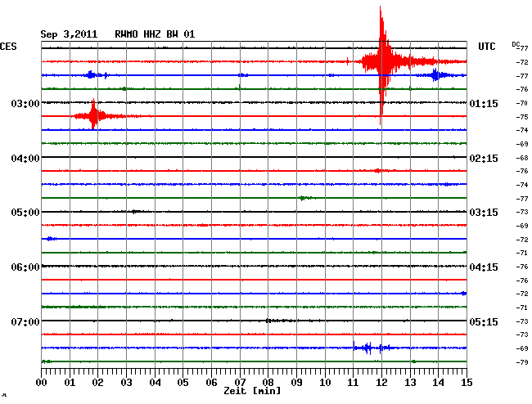Click the "DC" column header
The image size is (532, 404).
point(516,44)
